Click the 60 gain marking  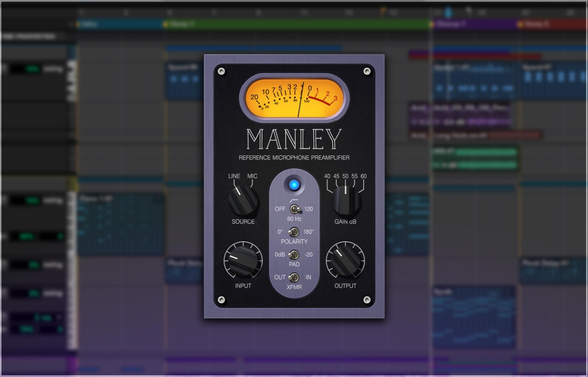point(364,176)
